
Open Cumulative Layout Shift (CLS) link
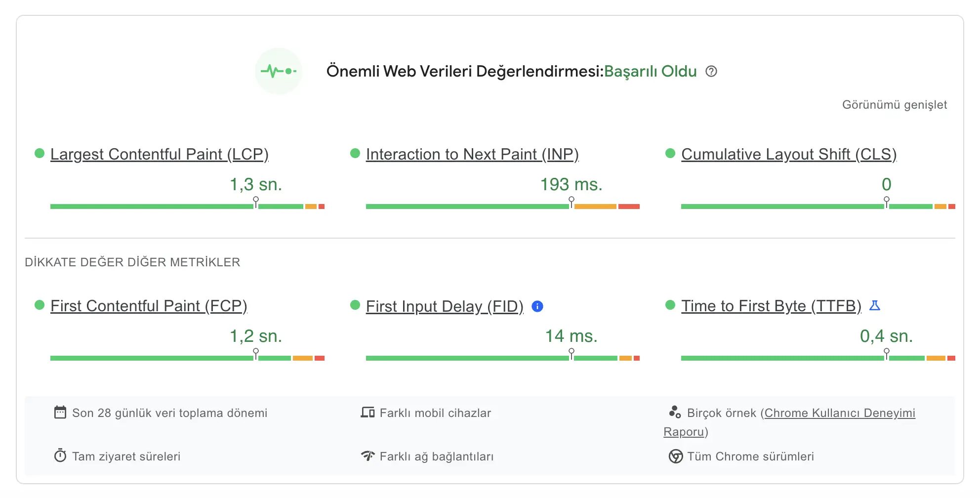point(789,154)
